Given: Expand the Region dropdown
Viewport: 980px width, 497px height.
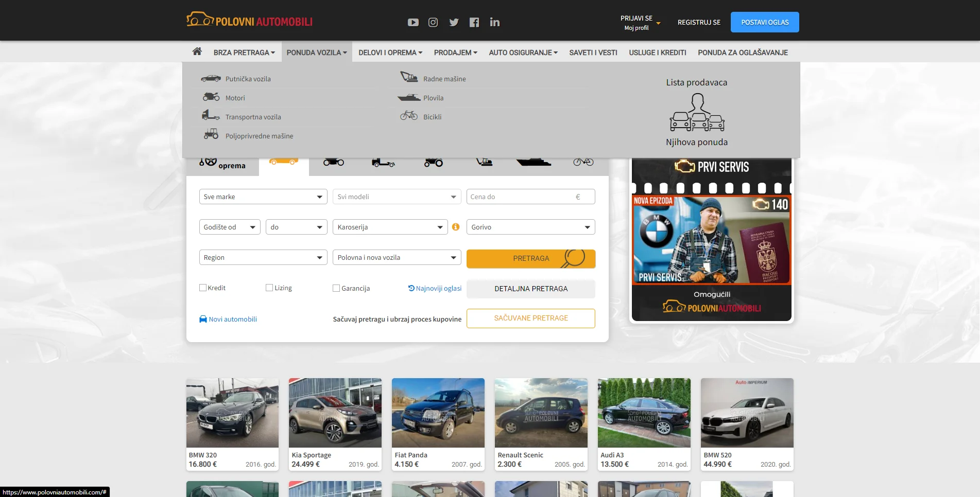Looking at the screenshot, I should coord(263,257).
